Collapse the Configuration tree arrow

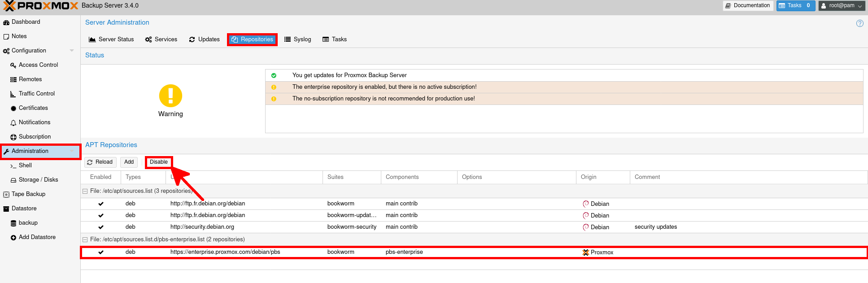72,51
